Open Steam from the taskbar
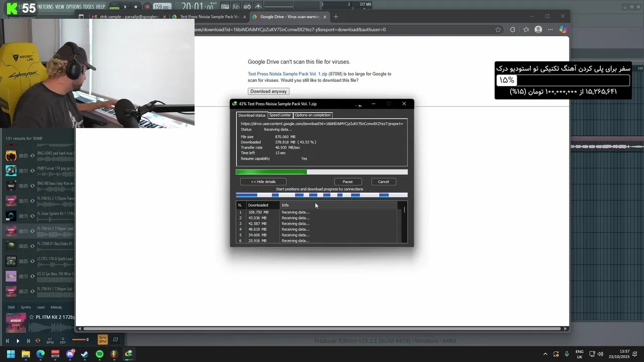Image resolution: width=644 pixels, height=362 pixels. coord(85,354)
